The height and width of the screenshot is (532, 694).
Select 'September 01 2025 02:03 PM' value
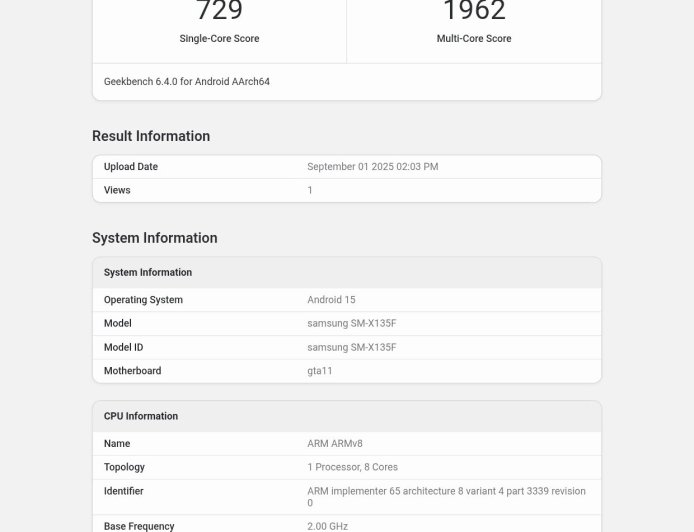click(373, 166)
